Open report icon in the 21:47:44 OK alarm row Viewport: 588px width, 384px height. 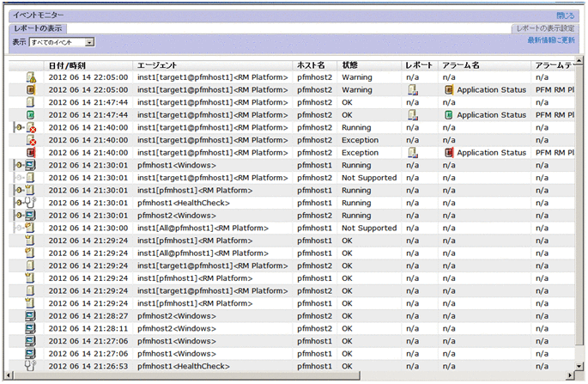[x=412, y=114]
